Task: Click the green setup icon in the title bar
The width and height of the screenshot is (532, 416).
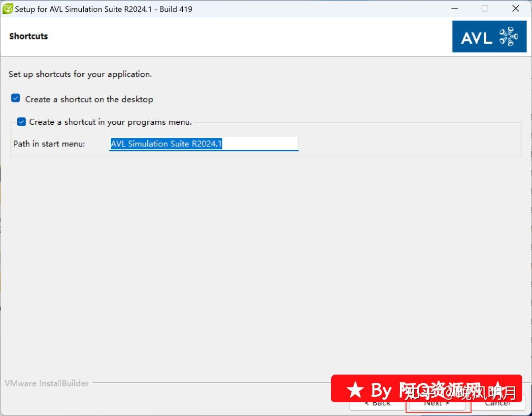Action: (7, 8)
